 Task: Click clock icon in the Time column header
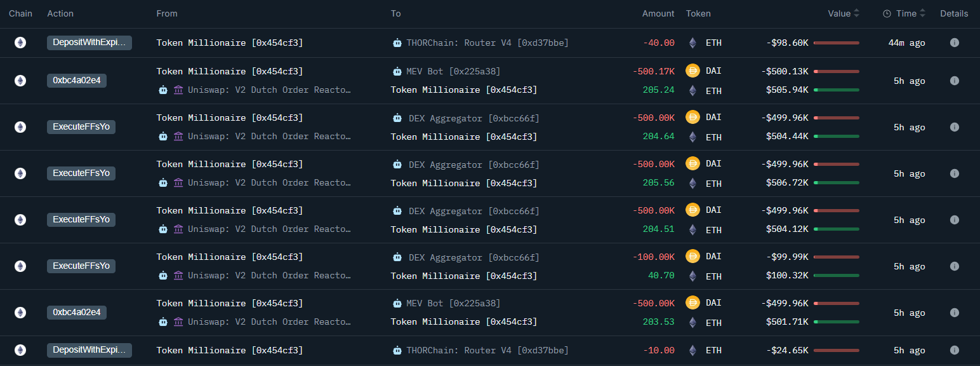887,13
